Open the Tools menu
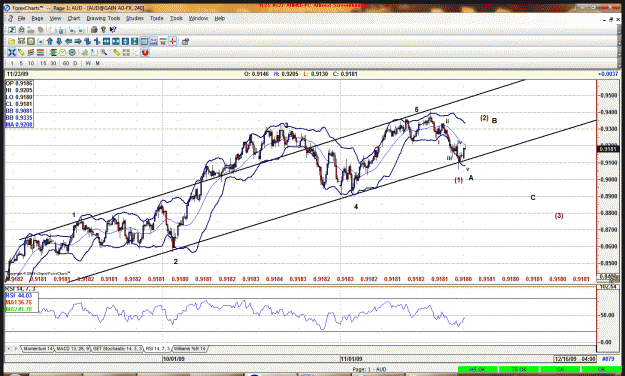Image resolution: width=625 pixels, height=376 pixels. pos(176,18)
